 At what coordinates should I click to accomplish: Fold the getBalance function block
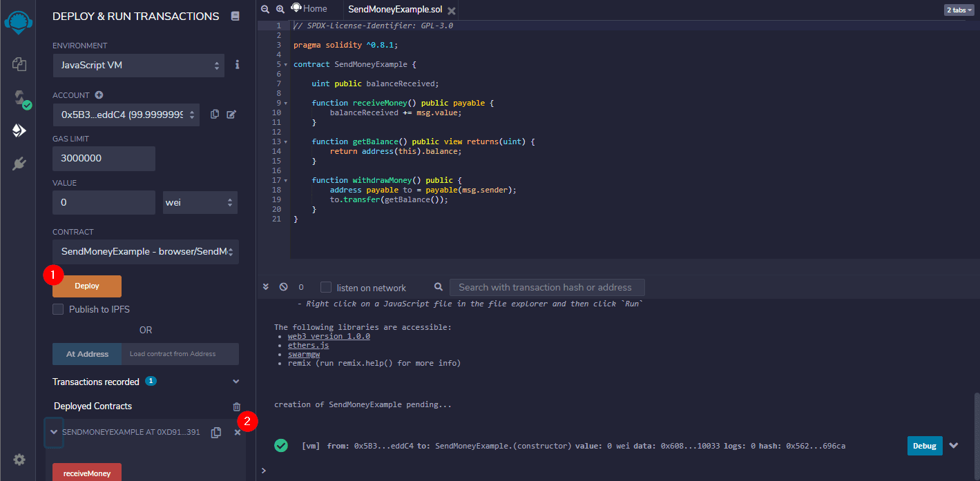point(286,141)
